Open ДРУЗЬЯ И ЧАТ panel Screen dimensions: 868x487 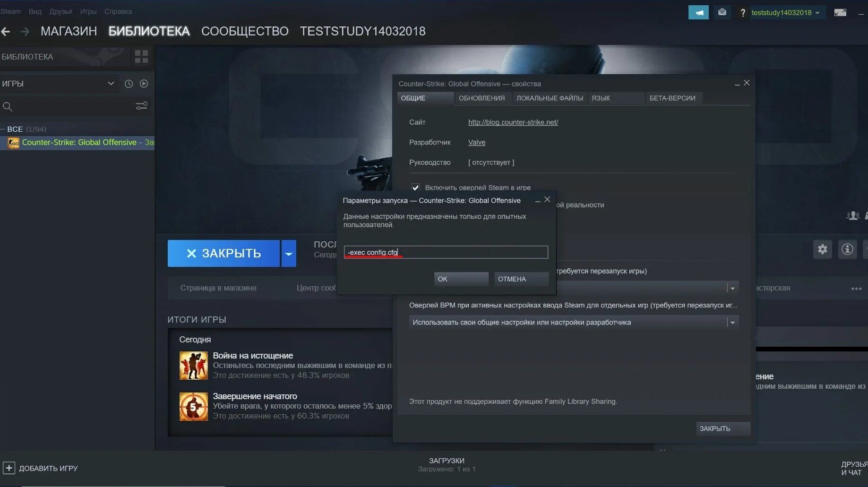(854, 468)
